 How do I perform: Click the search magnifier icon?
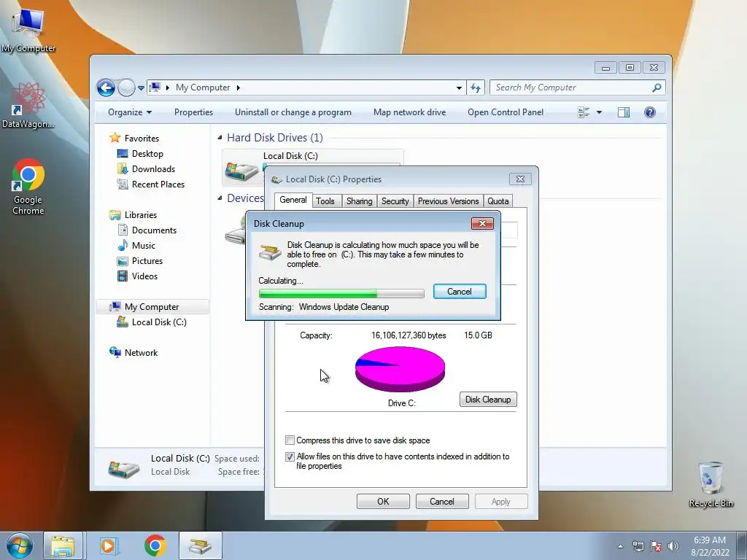tap(657, 87)
